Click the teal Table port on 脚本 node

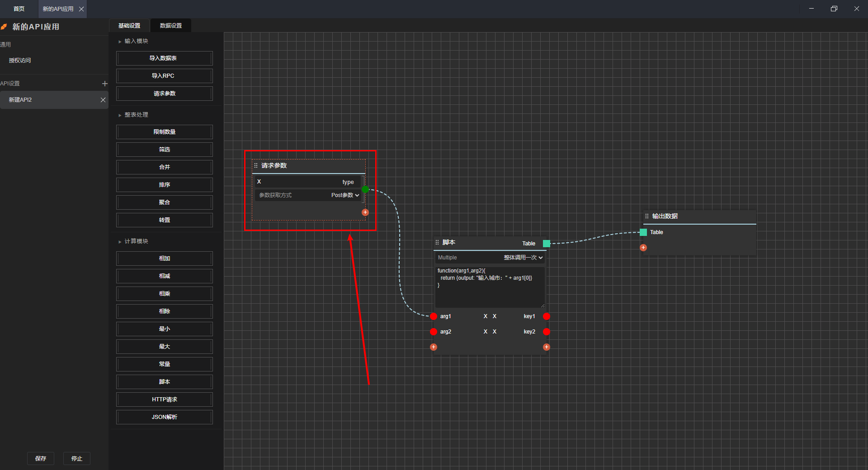[547, 244]
